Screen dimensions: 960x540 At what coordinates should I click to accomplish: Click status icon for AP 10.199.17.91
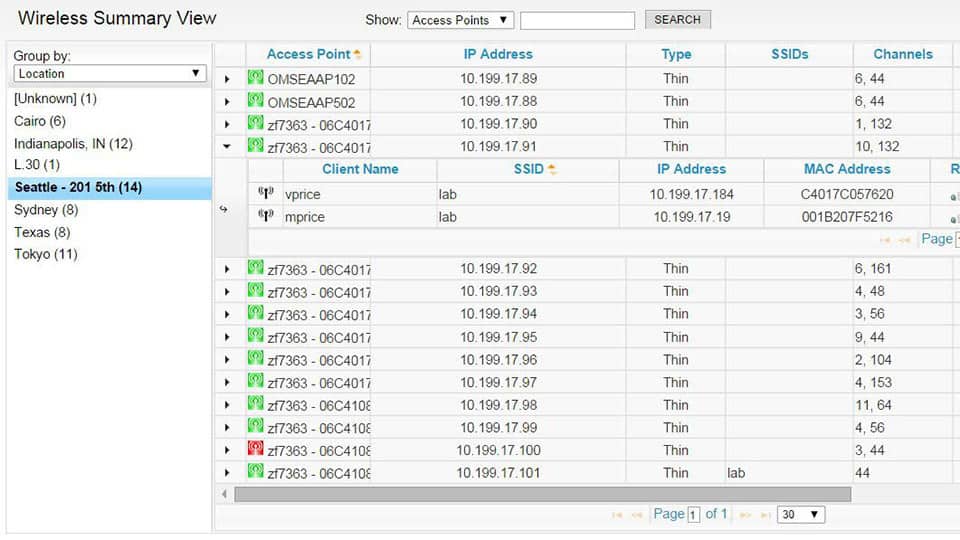(255, 146)
